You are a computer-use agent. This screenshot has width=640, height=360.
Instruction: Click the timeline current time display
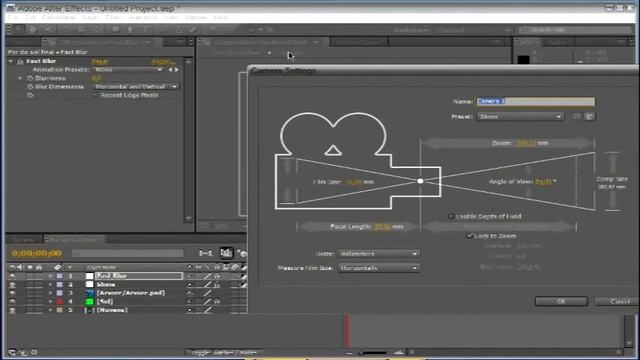click(37, 253)
